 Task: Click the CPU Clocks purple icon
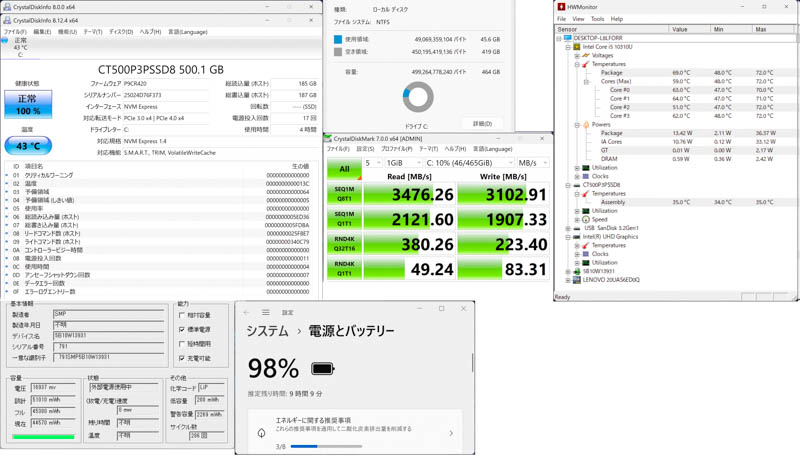point(586,176)
